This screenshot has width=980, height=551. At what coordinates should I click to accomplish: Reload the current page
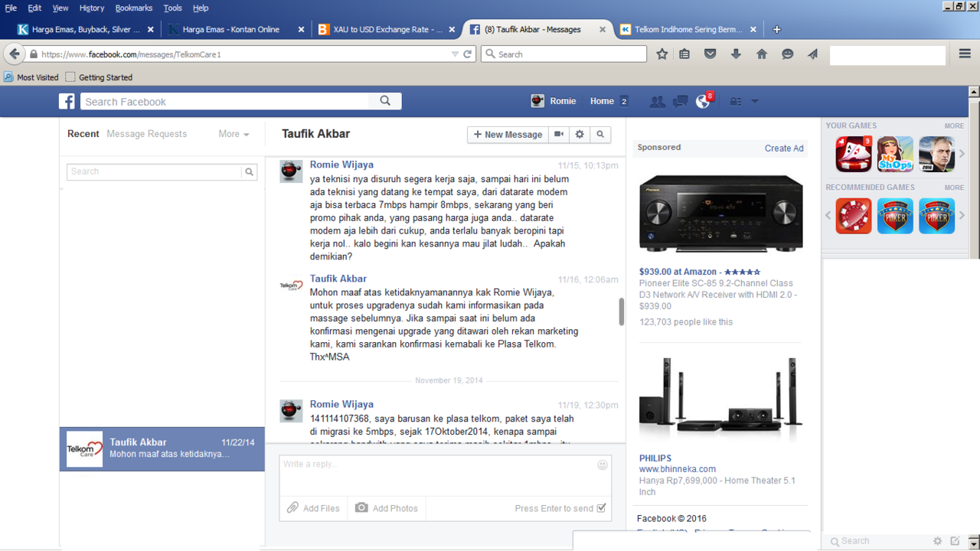tap(468, 54)
